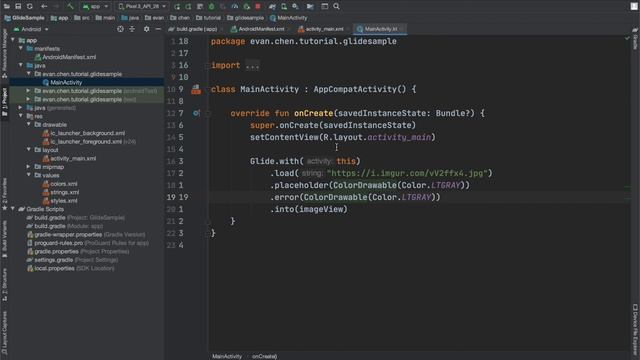This screenshot has width=640, height=360.
Task: Click onCreate() in bottom breadcrumb
Action: coord(264,356)
